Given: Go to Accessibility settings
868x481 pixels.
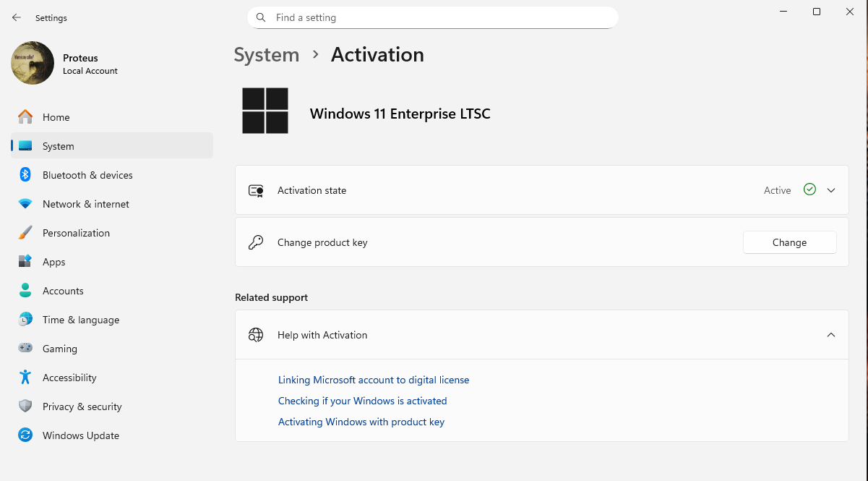Looking at the screenshot, I should coord(112,378).
